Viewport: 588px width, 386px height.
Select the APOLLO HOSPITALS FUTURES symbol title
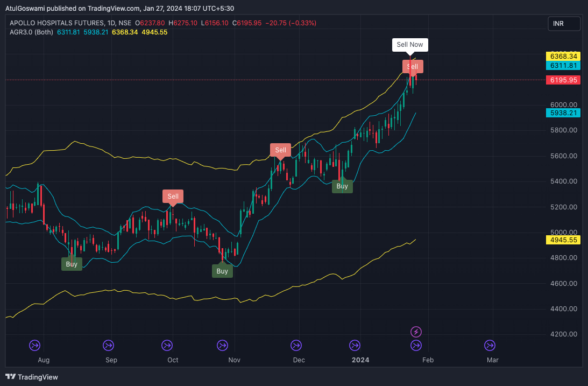(x=57, y=23)
